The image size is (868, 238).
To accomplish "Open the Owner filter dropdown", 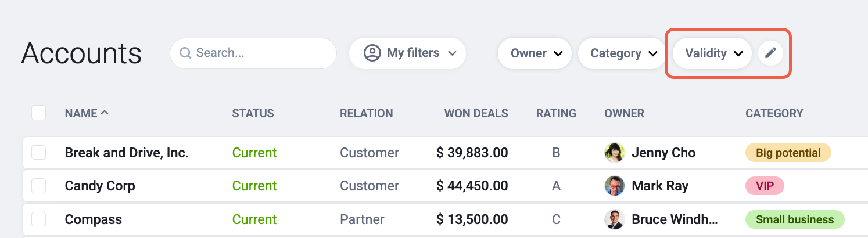I will (535, 53).
